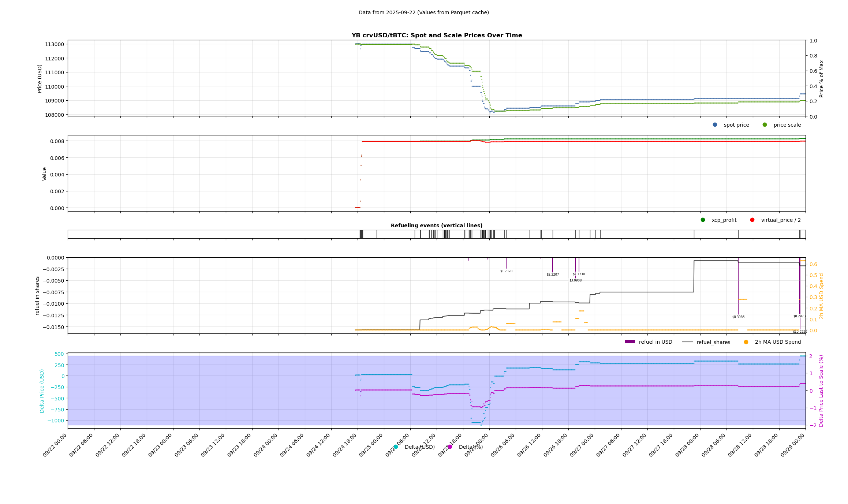Screen dimensions: 848x504
Task: Click the Refueling events subplot title
Action: [436, 225]
